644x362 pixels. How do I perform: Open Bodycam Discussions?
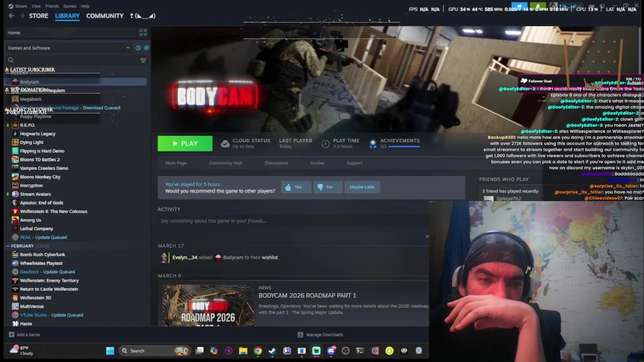pos(276,163)
